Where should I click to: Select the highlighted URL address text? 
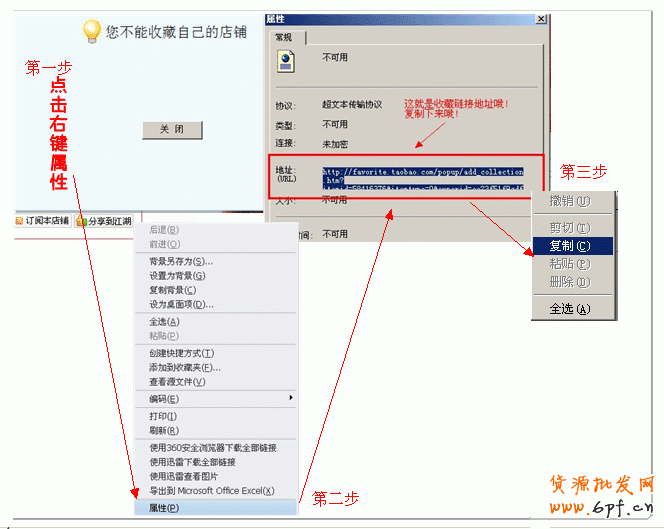coord(422,178)
